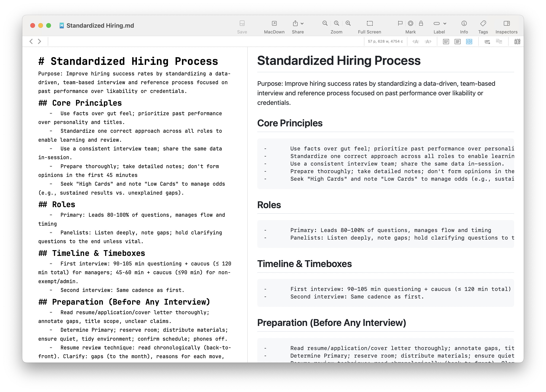Image resolution: width=546 pixels, height=392 pixels.
Task: Switch to preview-only view mode
Action: pos(446,42)
